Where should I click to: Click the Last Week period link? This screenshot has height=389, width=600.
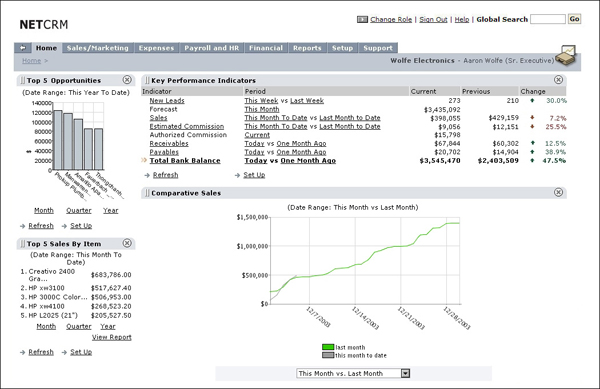tap(307, 101)
